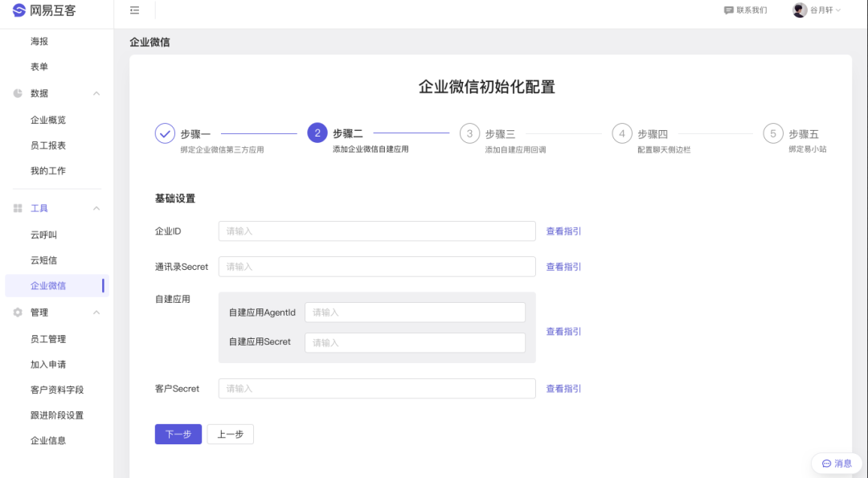Click the 下一步 button
868x478 pixels.
(x=178, y=435)
